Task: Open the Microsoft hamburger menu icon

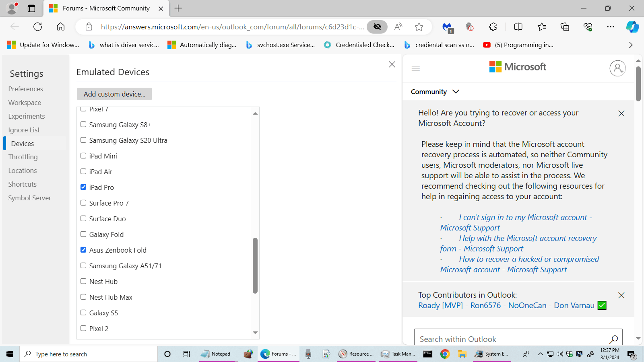Action: 416,68
